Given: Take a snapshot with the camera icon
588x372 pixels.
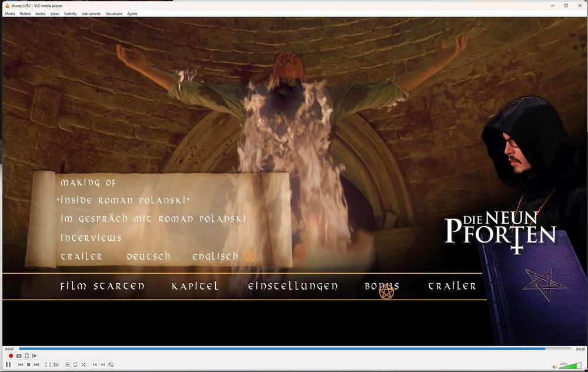Looking at the screenshot, I should click(x=19, y=356).
